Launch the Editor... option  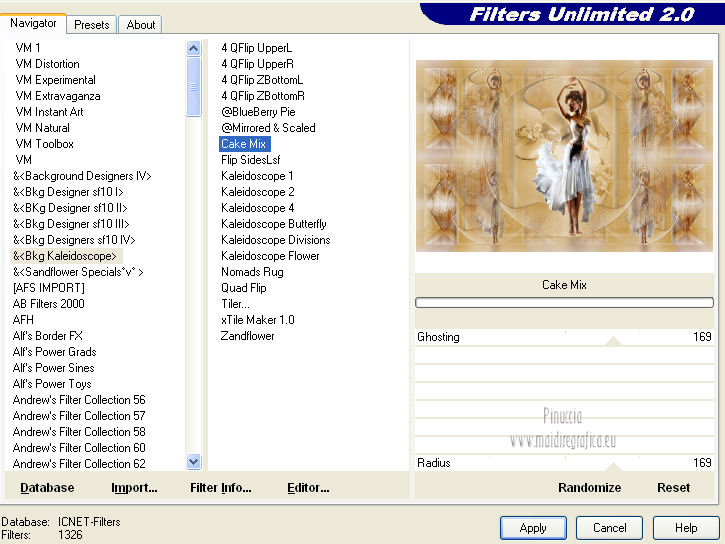[308, 488]
